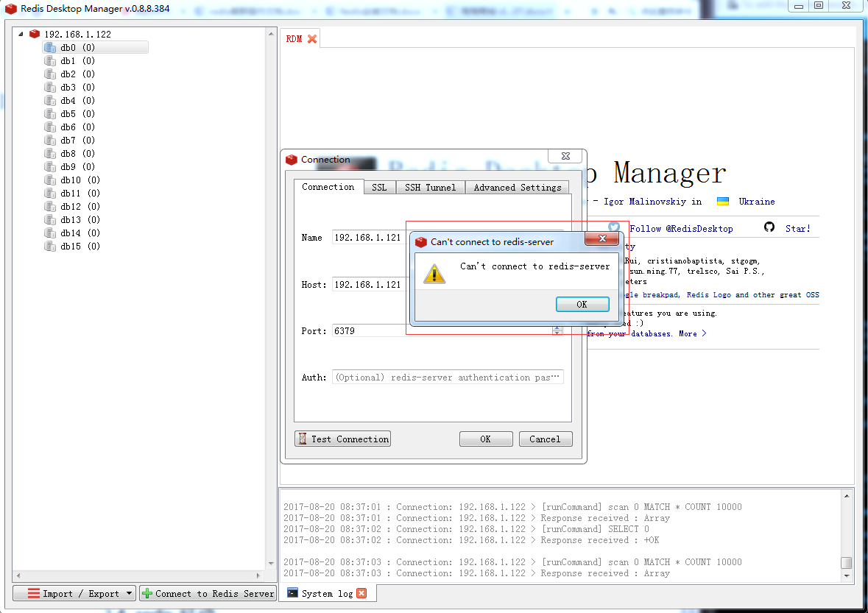Open the Import / Export menu button
Screen dimensions: 868x613
pos(74,593)
